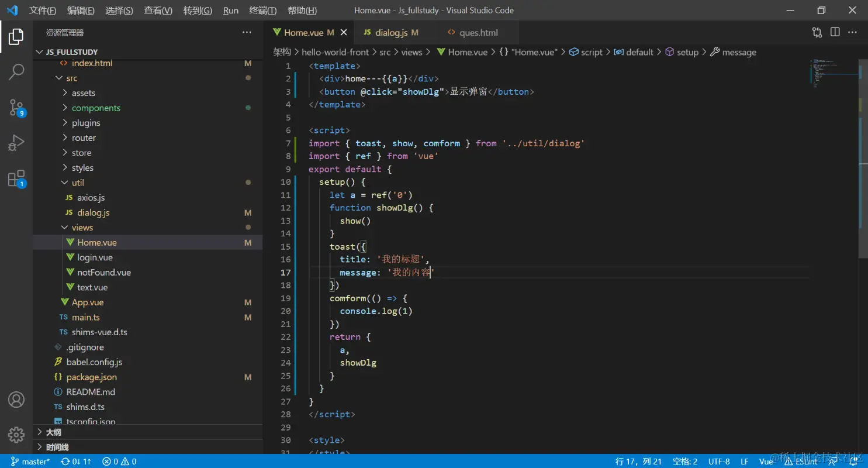Click the open changes icon in editor toolbar
Viewport: 868px width, 468px height.
[x=817, y=32]
